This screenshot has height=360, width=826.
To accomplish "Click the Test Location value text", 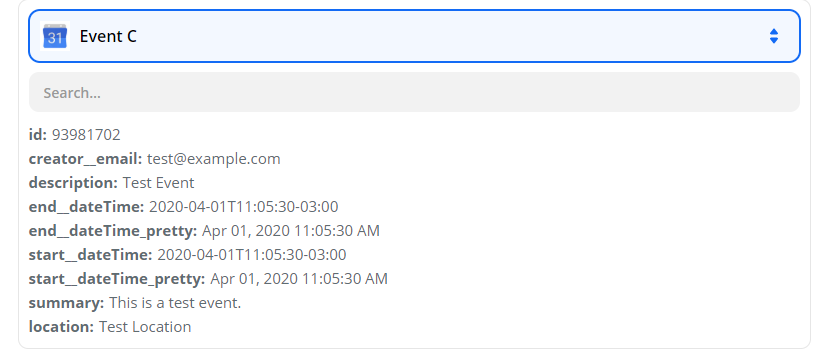I will (145, 327).
